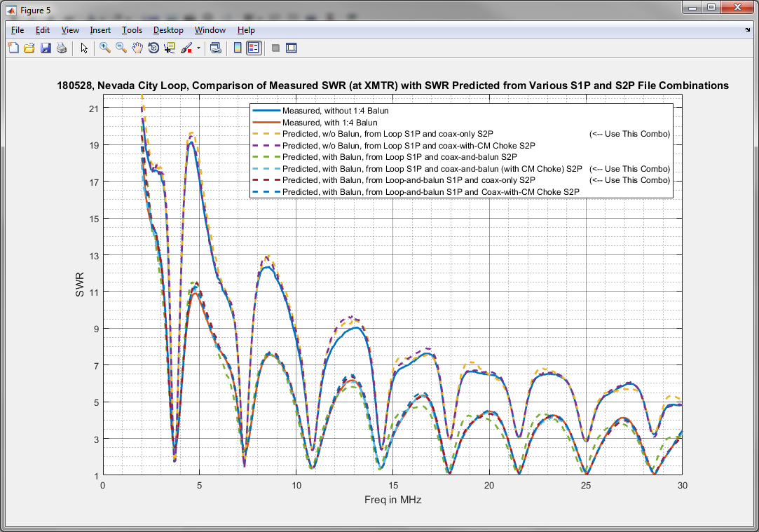The image size is (759, 532).
Task: Maximize the Figure 5 window
Action: pyautogui.click(x=711, y=8)
